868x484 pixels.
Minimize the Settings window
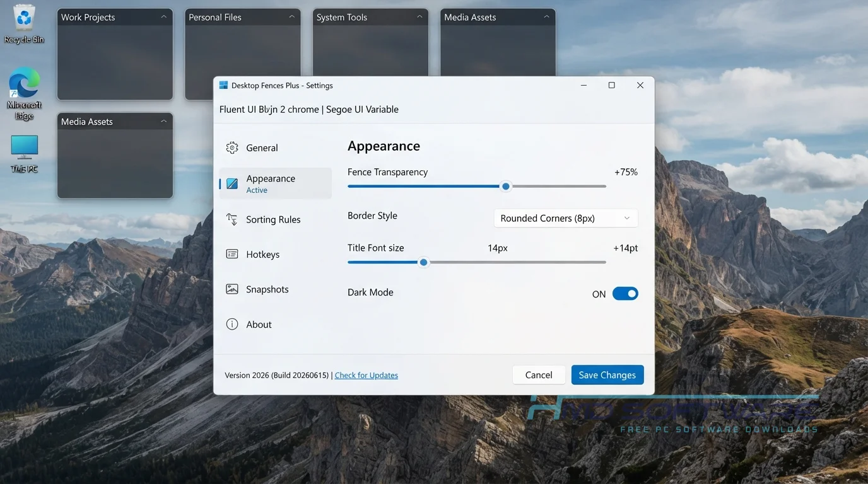coord(584,85)
